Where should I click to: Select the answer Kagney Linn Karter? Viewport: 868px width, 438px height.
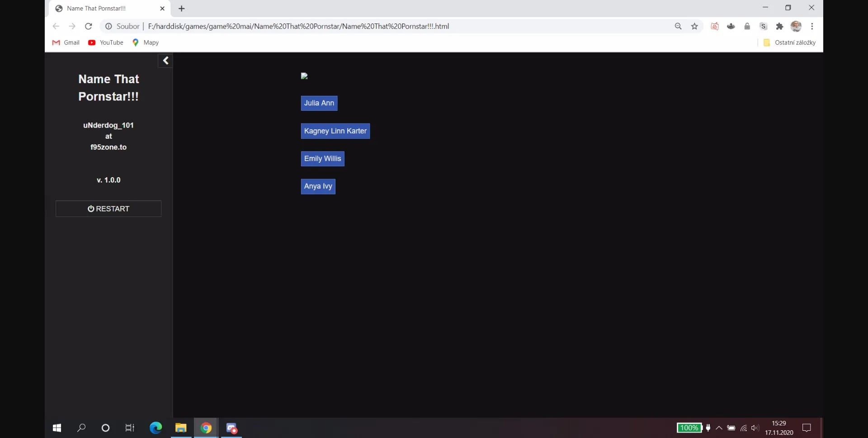(x=335, y=131)
